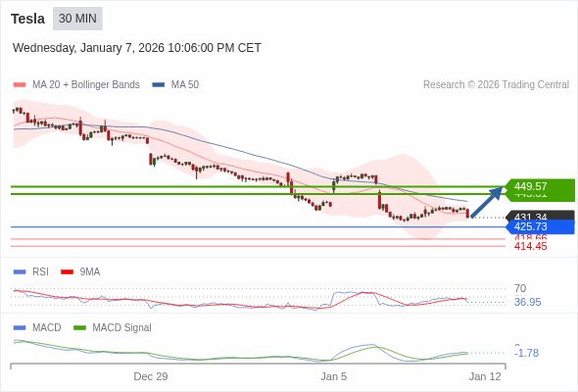Click the MA 50 legend swatch
This screenshot has width=578, height=392.
159,85
